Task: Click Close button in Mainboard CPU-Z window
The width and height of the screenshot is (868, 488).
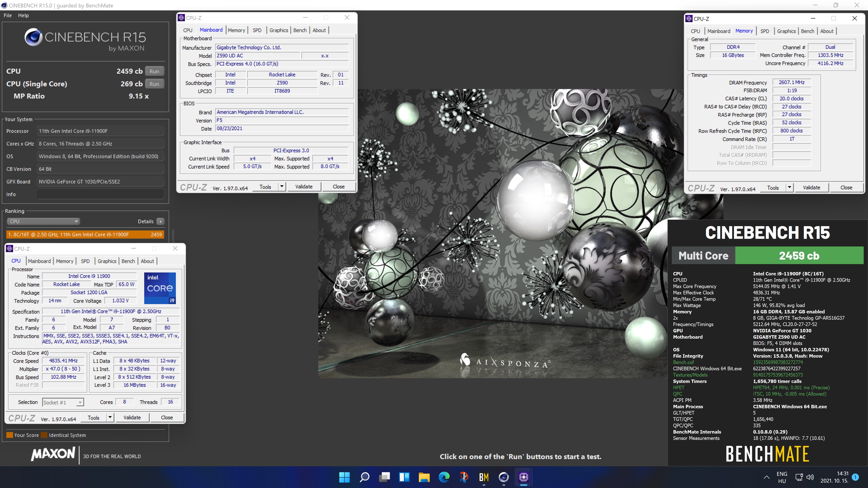Action: click(x=339, y=187)
